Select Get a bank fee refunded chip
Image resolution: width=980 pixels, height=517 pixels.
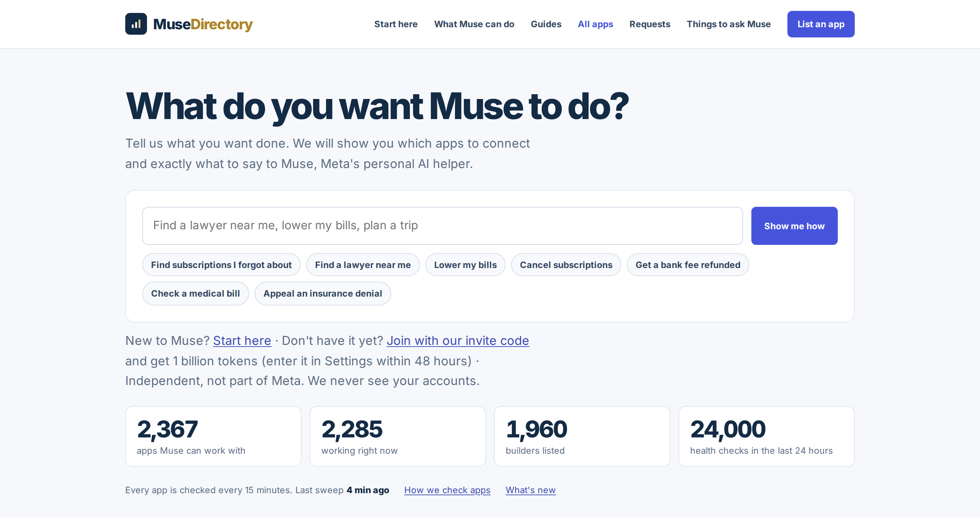pos(687,265)
